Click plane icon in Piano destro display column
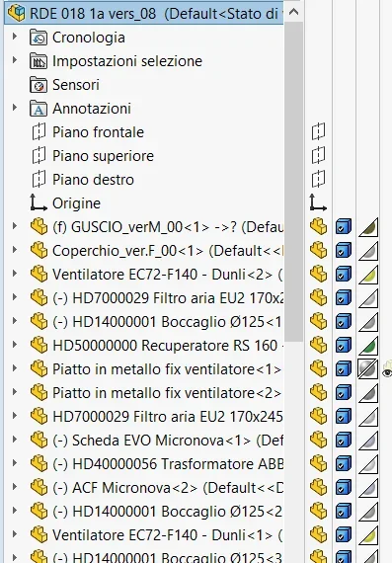The width and height of the screenshot is (392, 563). [x=318, y=179]
